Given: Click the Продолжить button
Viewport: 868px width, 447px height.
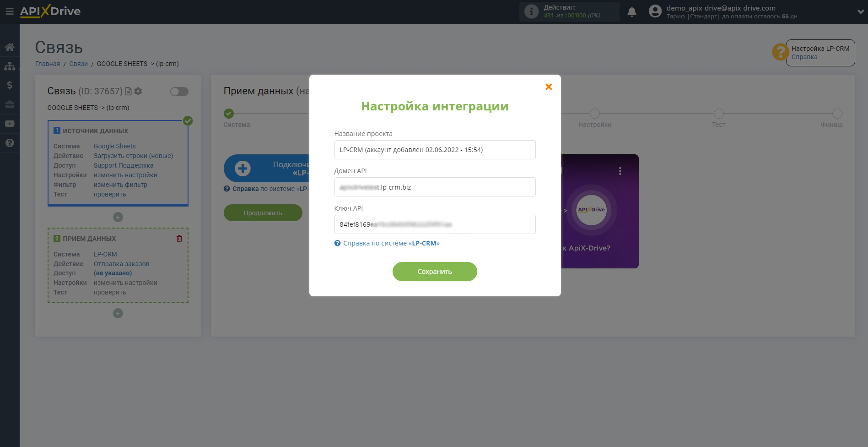Looking at the screenshot, I should click(x=263, y=213).
